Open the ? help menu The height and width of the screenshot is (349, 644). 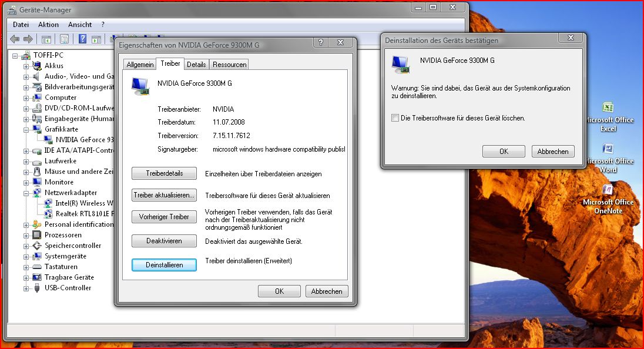pos(103,25)
